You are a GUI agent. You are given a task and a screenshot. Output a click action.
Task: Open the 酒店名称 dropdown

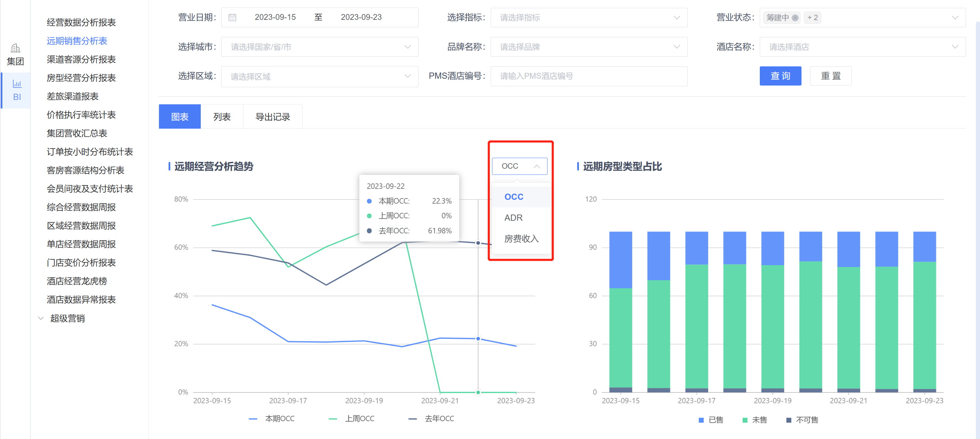tap(862, 47)
